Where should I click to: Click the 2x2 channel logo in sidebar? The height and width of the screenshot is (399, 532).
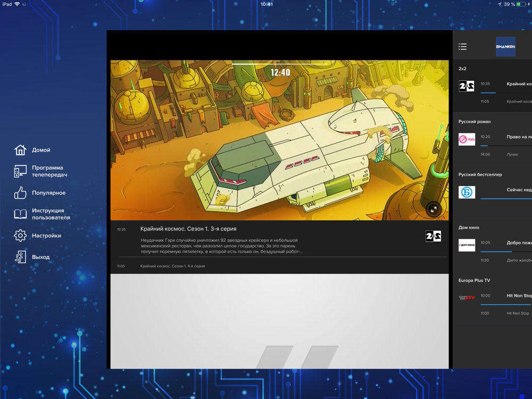coord(467,86)
